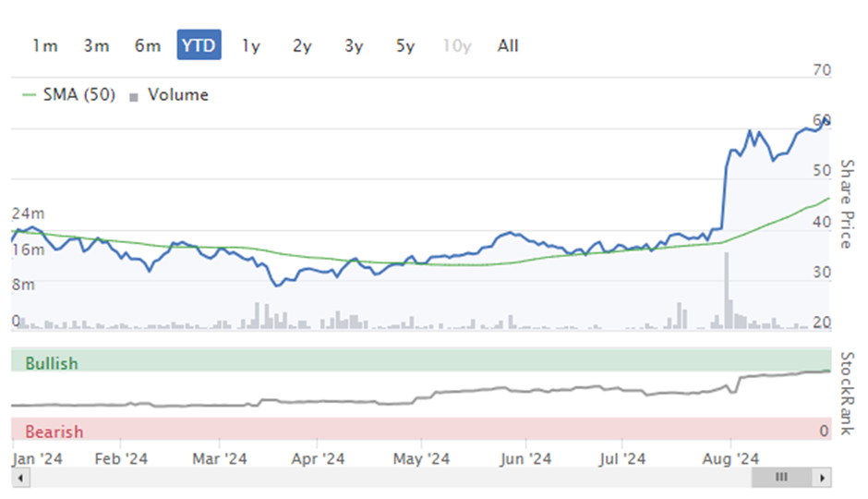Click the 30 price axis label
This screenshot has height=499, width=868.
pyautogui.click(x=822, y=272)
